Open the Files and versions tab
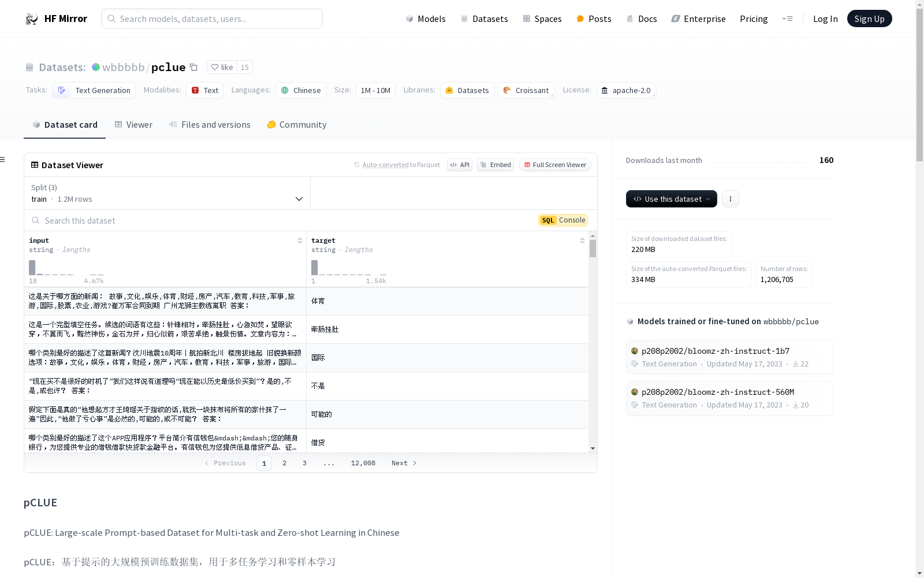This screenshot has width=924, height=578. [x=210, y=125]
